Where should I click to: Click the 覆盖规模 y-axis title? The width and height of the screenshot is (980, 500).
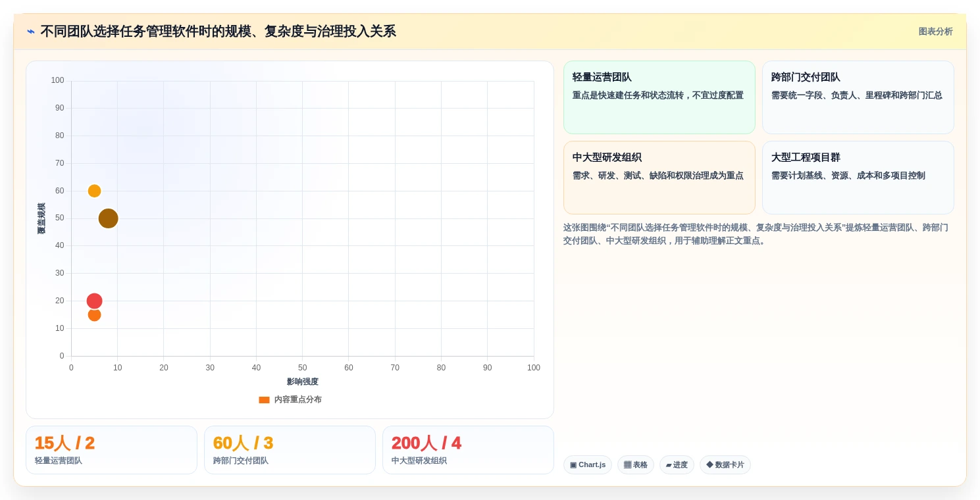point(41,218)
